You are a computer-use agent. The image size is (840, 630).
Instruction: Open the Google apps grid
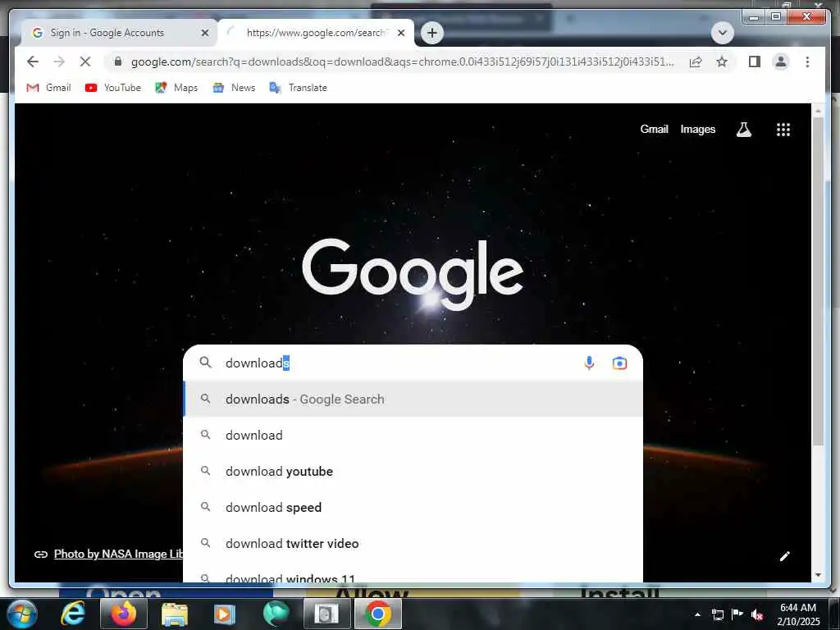pos(783,129)
